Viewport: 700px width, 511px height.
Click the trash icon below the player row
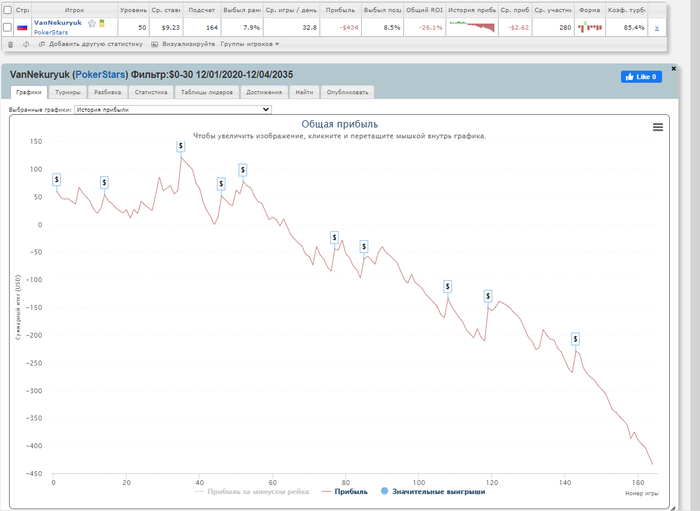pyautogui.click(x=11, y=44)
